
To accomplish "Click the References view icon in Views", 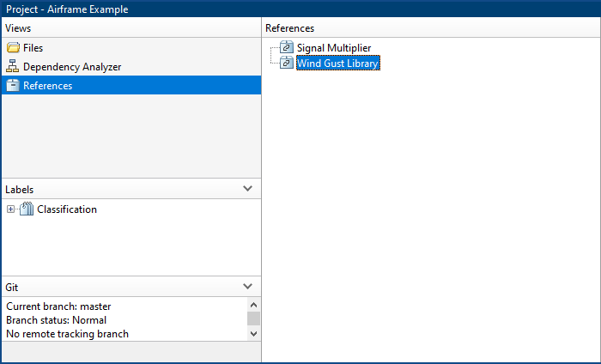I will pos(13,86).
